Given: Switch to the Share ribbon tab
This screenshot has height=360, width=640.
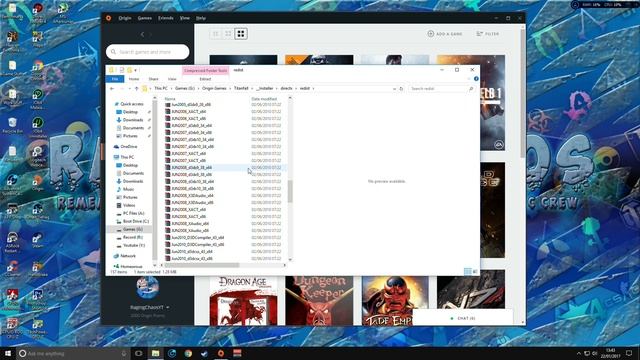Looking at the screenshot, I should [153, 79].
